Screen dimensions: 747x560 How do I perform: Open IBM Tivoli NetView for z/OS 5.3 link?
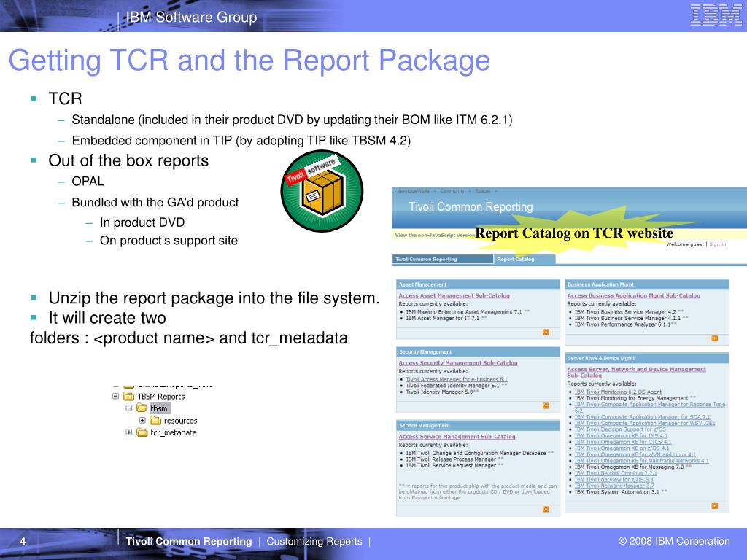click(614, 480)
